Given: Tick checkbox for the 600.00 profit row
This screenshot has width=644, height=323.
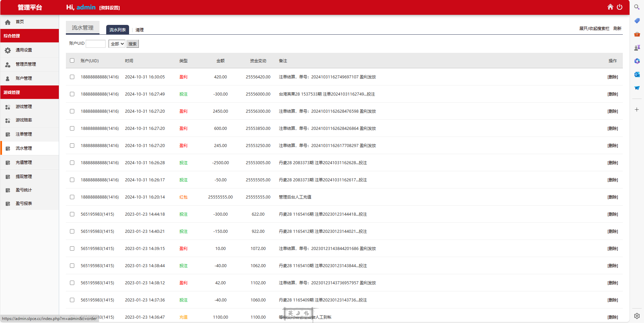Looking at the screenshot, I should click(72, 128).
